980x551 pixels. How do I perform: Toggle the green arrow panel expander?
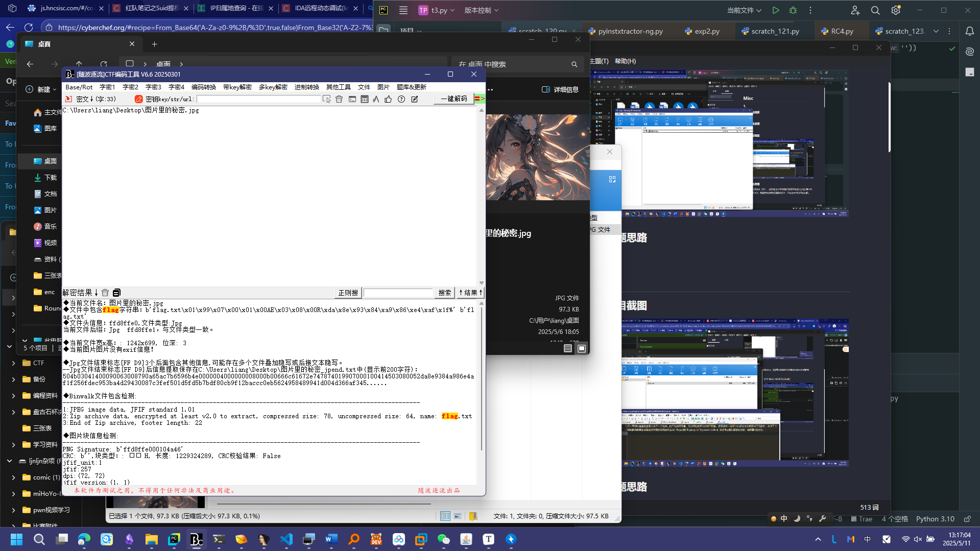(480, 99)
